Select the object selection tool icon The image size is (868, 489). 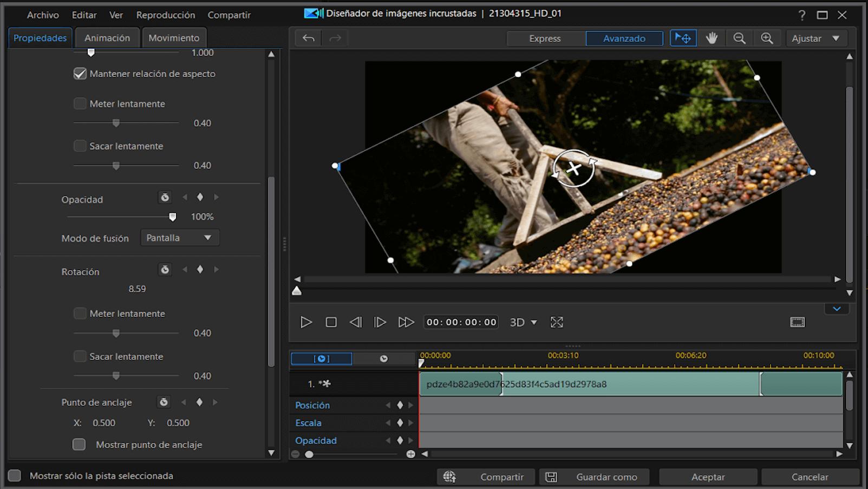click(x=683, y=38)
